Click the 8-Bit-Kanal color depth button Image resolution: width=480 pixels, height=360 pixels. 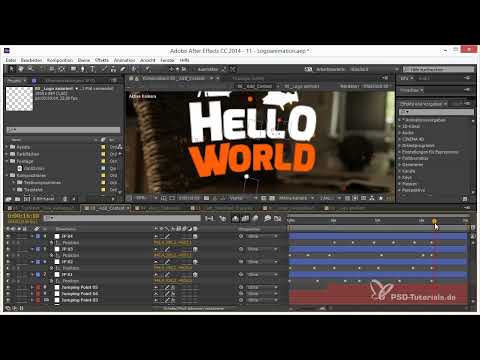[43, 199]
